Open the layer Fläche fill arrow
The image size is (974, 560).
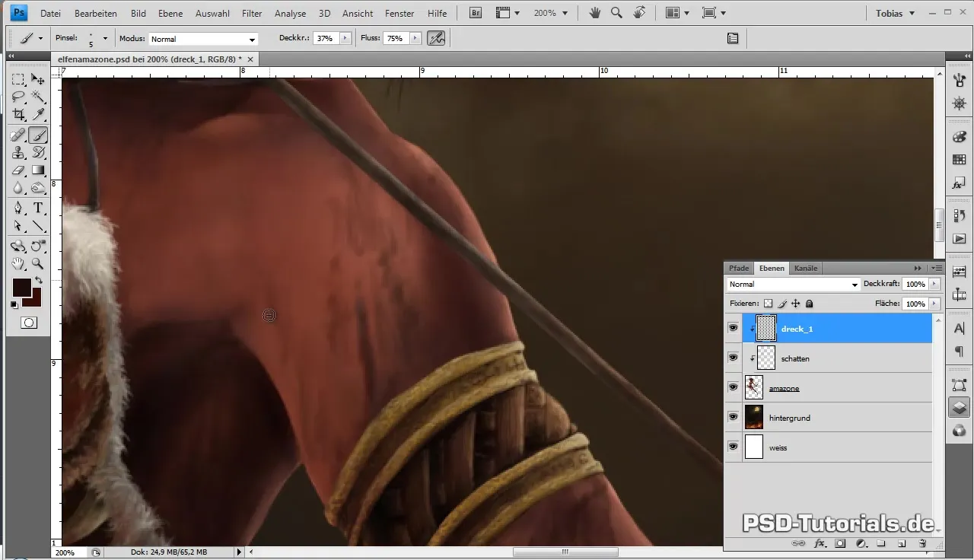click(934, 304)
